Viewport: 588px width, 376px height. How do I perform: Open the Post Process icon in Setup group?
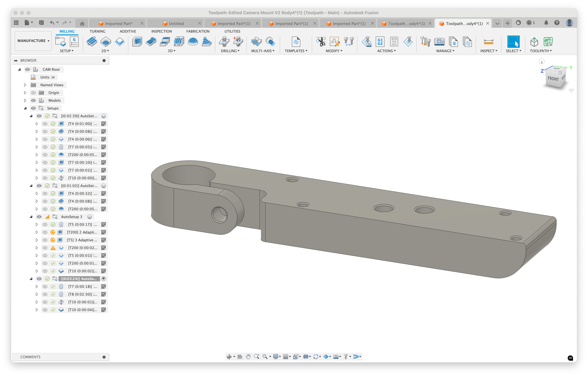[x=74, y=42]
